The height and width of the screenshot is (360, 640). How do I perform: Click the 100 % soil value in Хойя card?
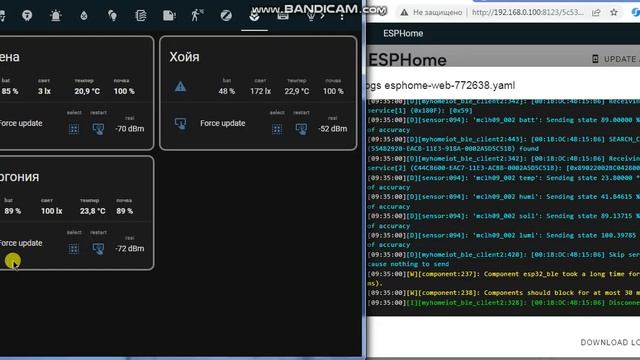333,91
